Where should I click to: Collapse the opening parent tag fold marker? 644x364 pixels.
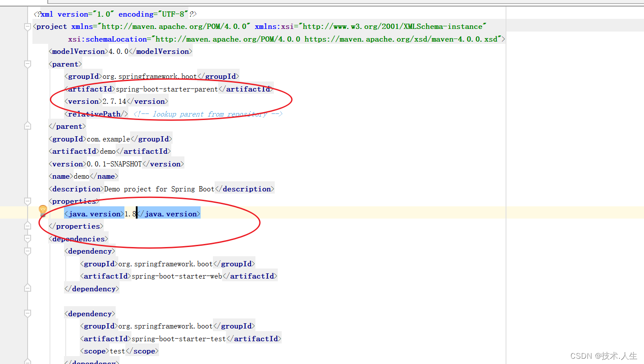(x=28, y=64)
